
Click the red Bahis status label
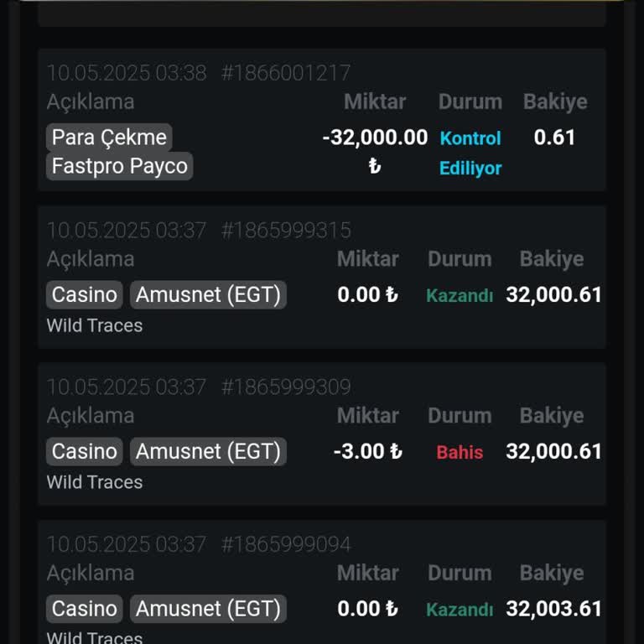pyautogui.click(x=460, y=452)
